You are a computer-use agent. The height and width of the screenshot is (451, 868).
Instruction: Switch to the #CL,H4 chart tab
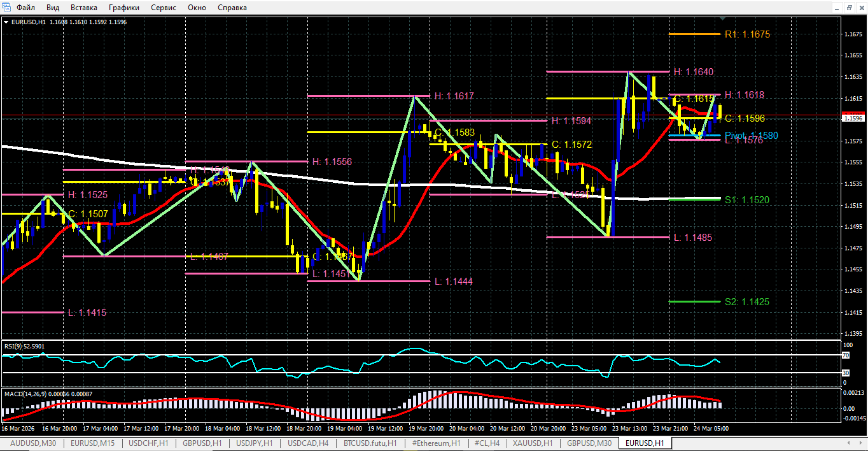(487, 443)
